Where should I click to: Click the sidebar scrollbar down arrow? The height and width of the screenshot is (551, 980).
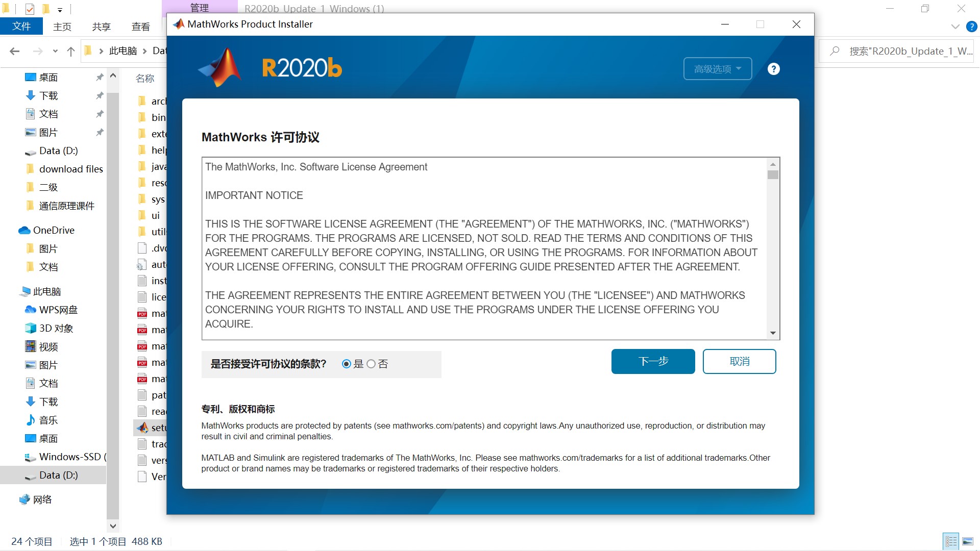(113, 525)
